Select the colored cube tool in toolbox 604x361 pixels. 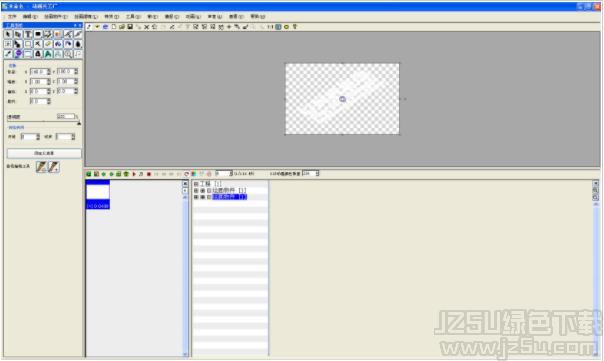pos(18,34)
